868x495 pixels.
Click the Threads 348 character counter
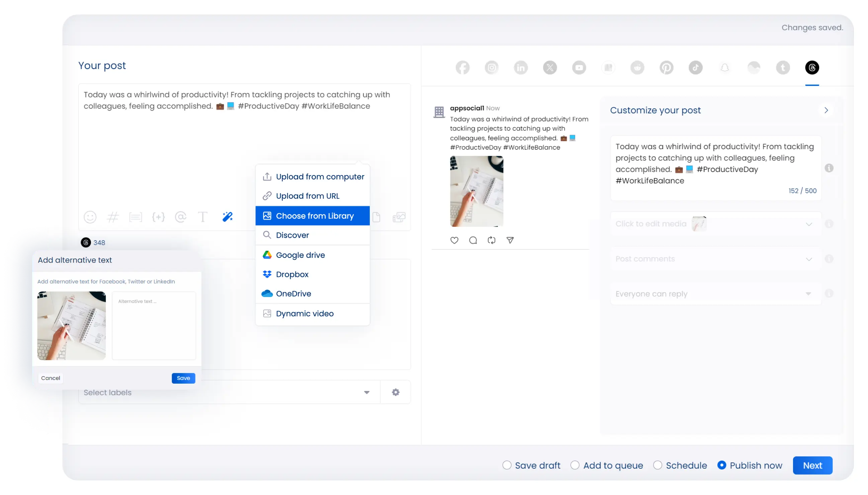93,242
